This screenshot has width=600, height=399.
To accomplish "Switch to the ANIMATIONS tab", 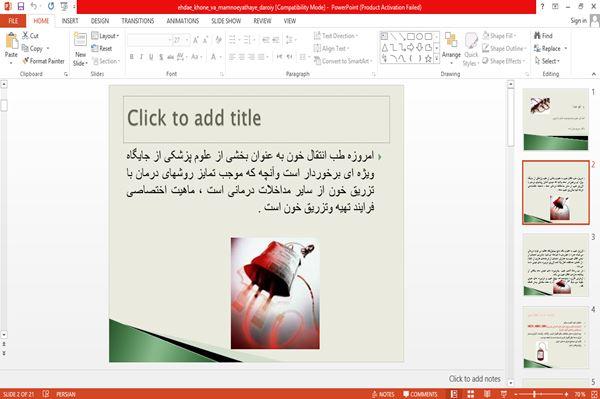I will [183, 21].
